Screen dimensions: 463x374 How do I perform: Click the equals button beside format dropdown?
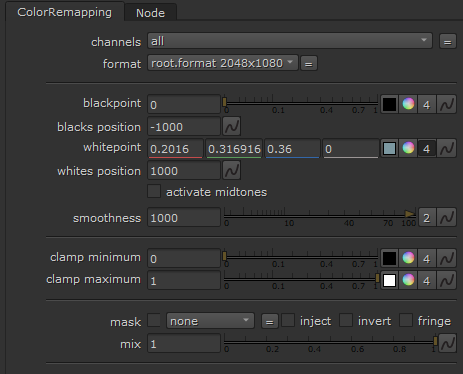click(x=309, y=63)
